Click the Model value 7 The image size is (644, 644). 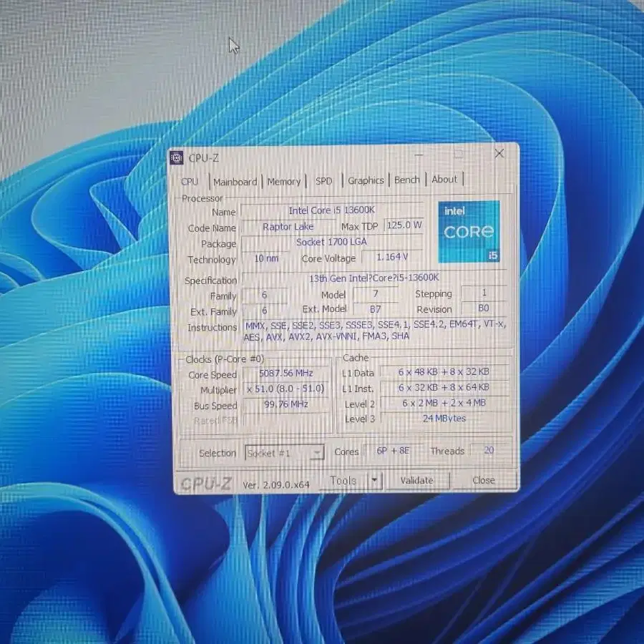(x=376, y=293)
